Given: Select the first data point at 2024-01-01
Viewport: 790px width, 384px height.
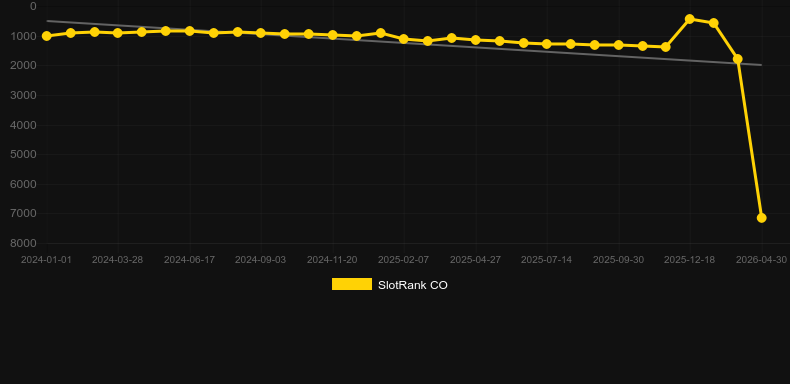Looking at the screenshot, I should tap(47, 36).
